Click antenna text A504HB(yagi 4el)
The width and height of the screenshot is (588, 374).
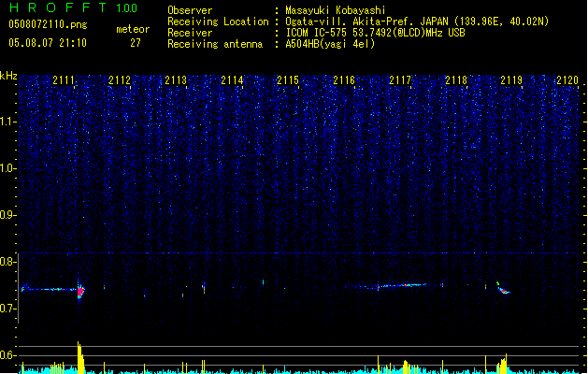330,44
